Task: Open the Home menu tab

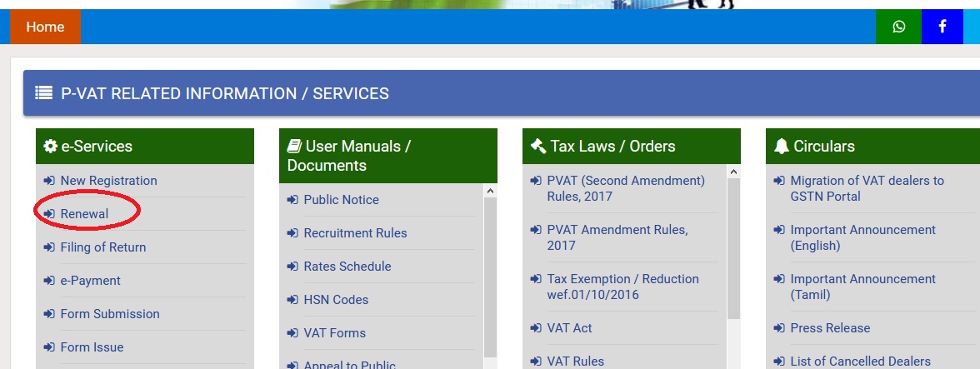Action: click(x=45, y=27)
